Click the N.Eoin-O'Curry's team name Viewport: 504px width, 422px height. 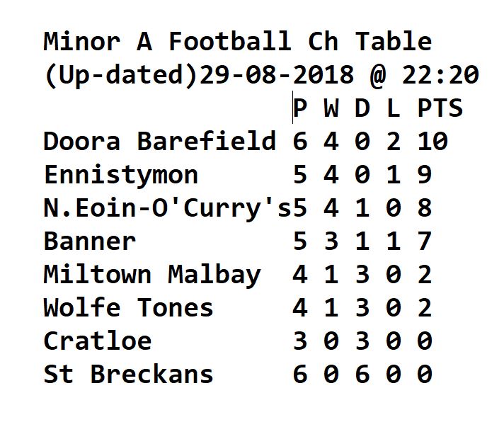[x=167, y=208]
